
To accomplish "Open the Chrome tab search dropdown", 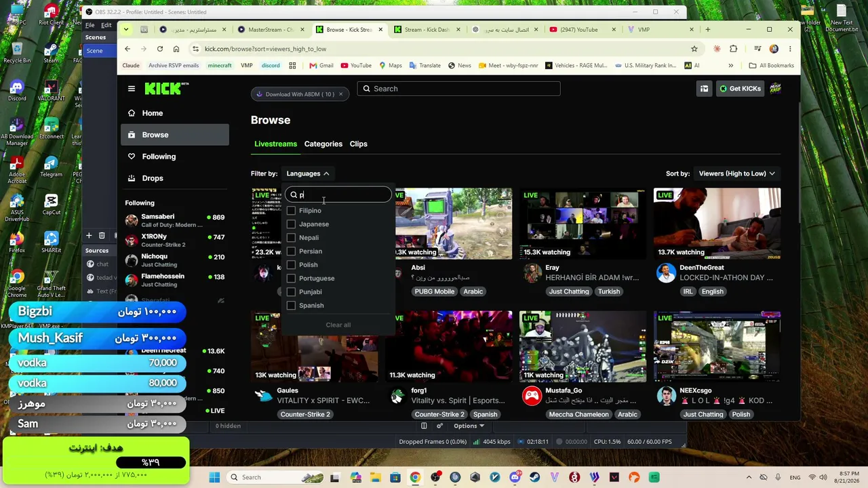I will click(x=126, y=29).
